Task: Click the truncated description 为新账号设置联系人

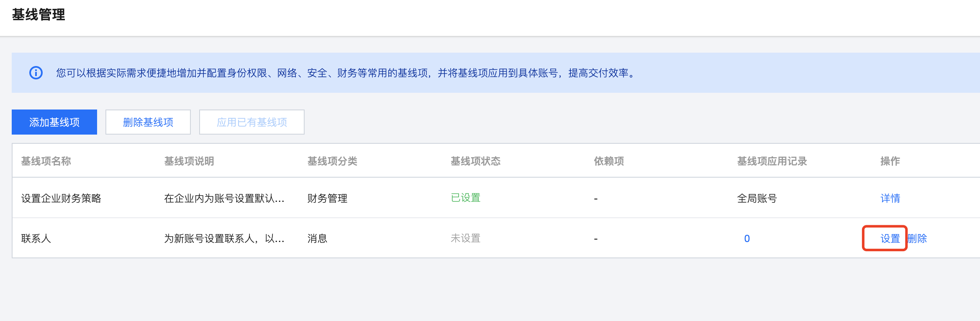Action: (224, 238)
